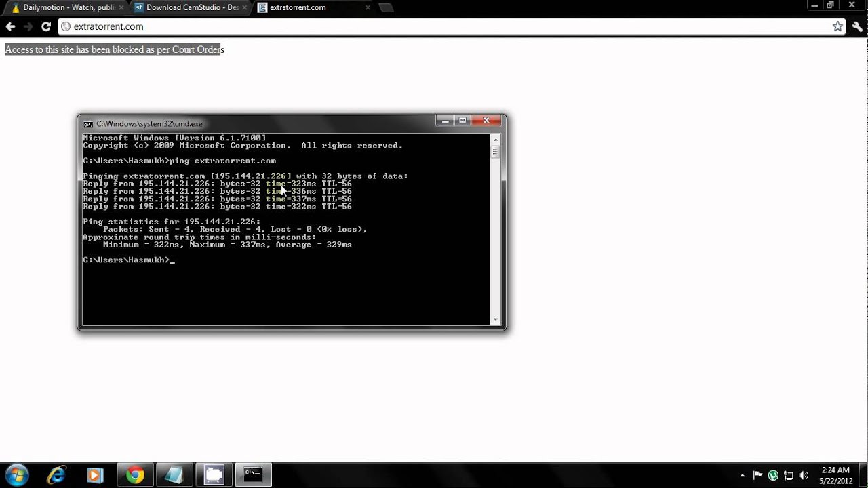Open the notepad-style taskbar app icon
868x488 pixels.
point(174,475)
